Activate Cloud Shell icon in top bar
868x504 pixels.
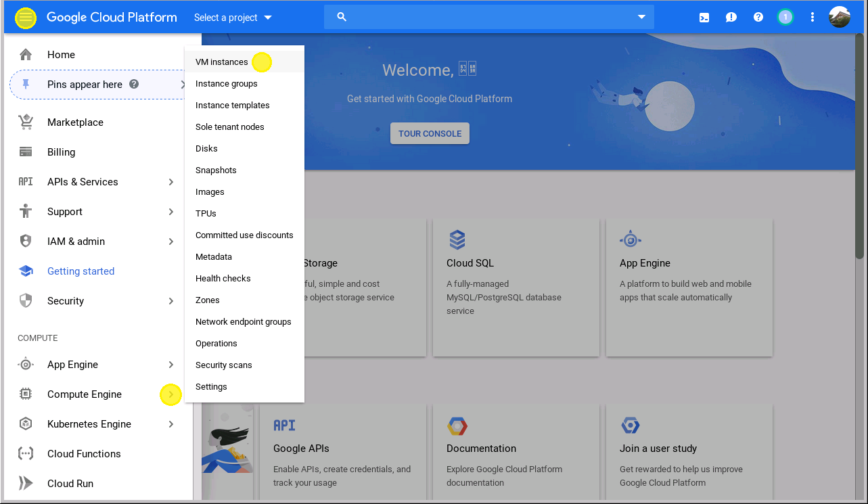(704, 18)
